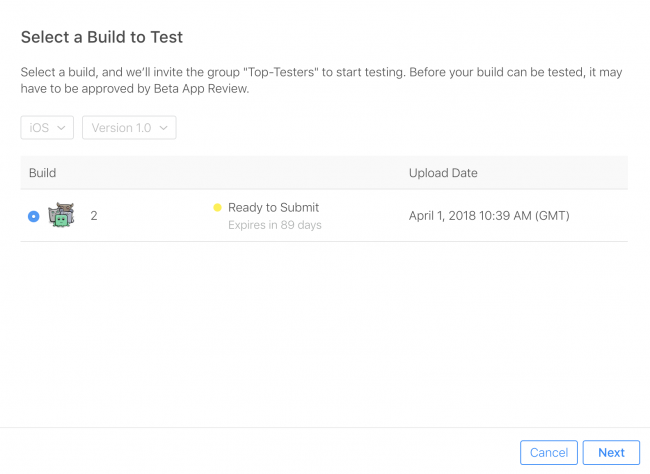650x474 pixels.
Task: Click the yellow status dot indicator
Action: coord(217,208)
